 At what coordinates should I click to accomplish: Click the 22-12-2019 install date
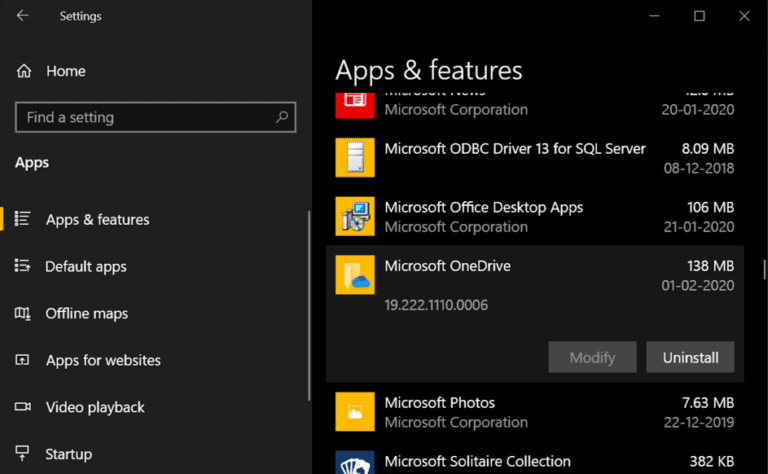pos(698,422)
